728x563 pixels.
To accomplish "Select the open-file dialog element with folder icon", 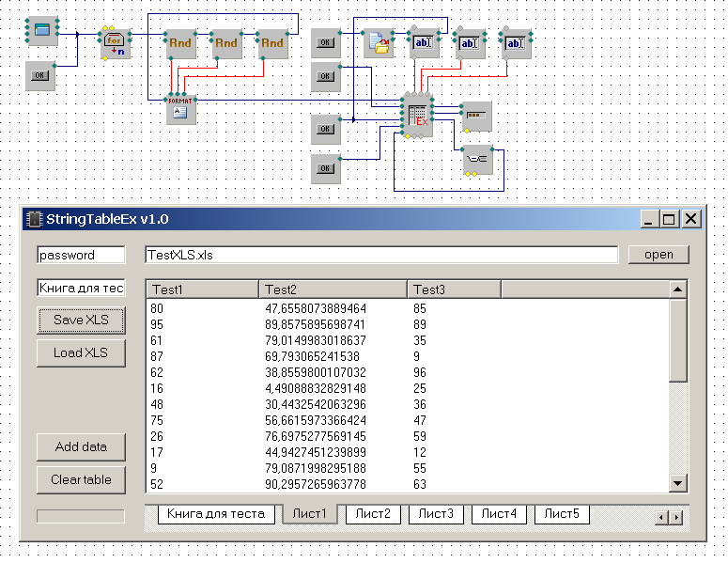I will click(x=379, y=43).
